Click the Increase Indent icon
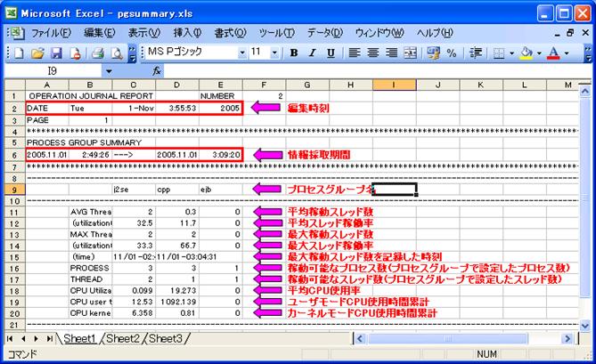This screenshot has height=364, width=596. tap(475, 53)
